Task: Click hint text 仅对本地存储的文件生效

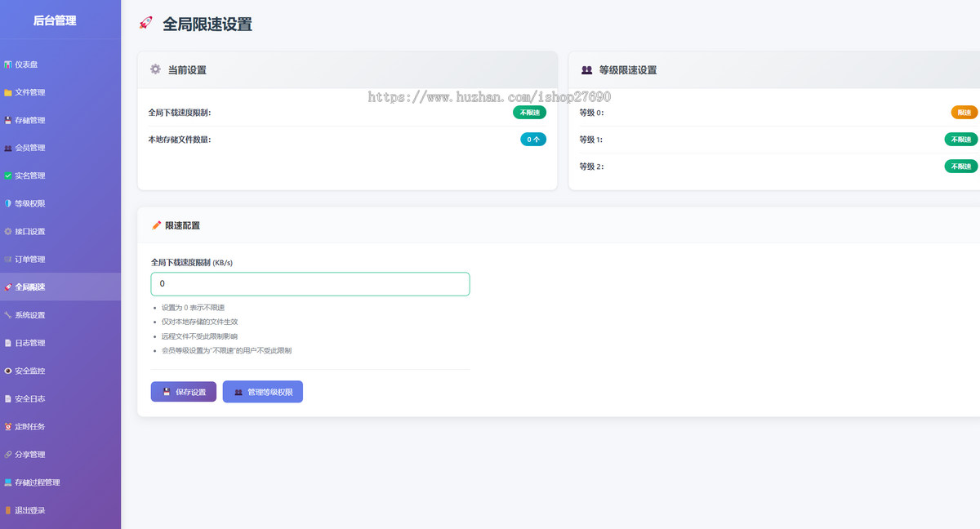Action: (199, 322)
